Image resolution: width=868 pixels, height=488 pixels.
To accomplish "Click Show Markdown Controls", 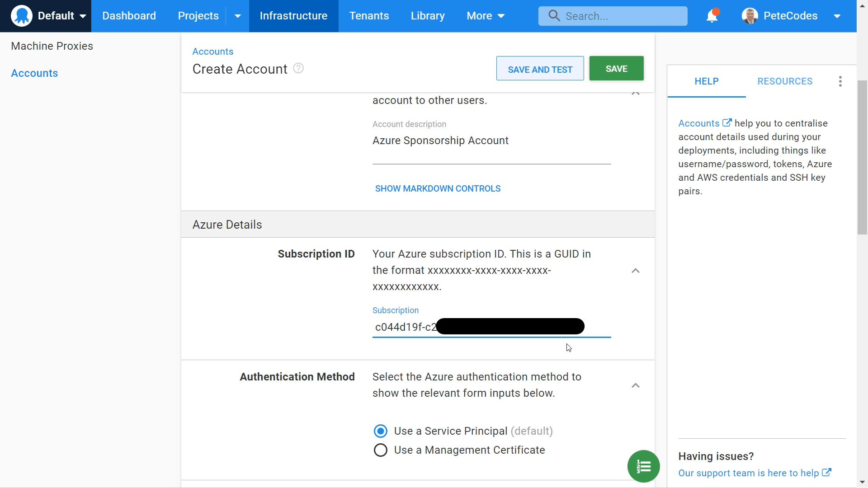I will [438, 189].
